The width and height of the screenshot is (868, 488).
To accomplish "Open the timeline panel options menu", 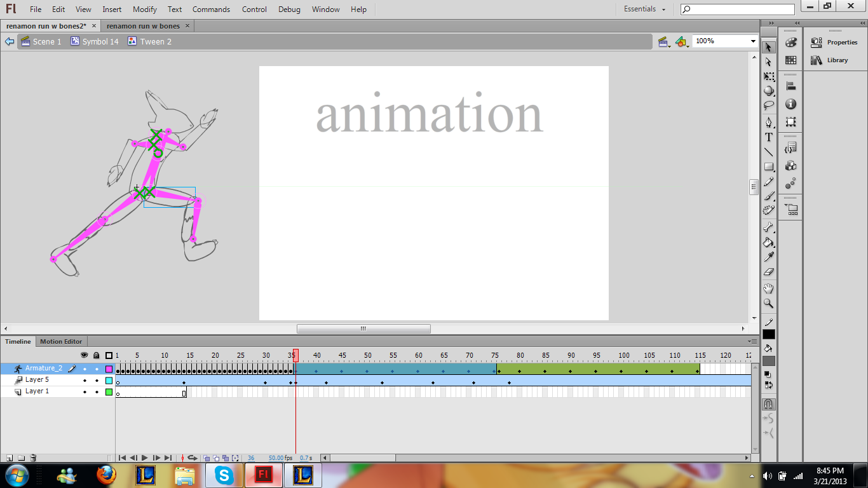I will [x=753, y=341].
